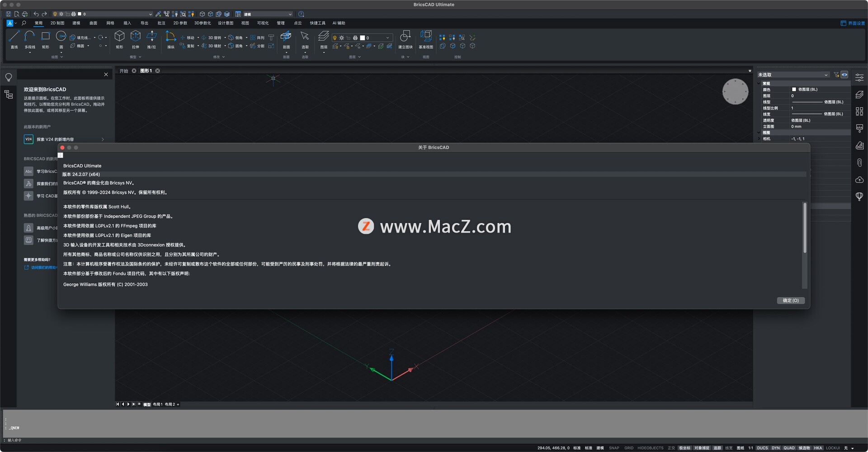
Task: Collapse the 常规 properties section
Action: (759, 83)
